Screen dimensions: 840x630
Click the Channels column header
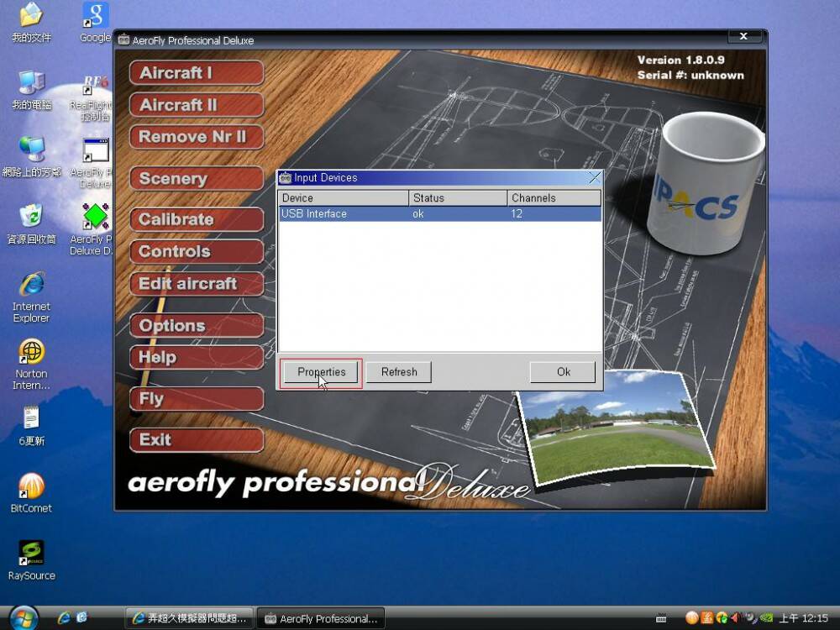click(x=554, y=198)
